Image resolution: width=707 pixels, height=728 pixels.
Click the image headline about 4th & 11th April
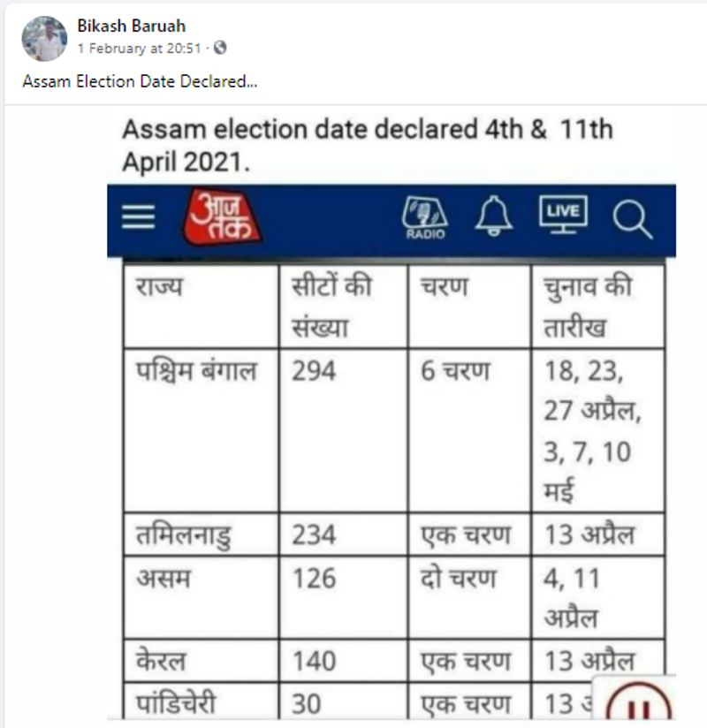click(x=367, y=146)
